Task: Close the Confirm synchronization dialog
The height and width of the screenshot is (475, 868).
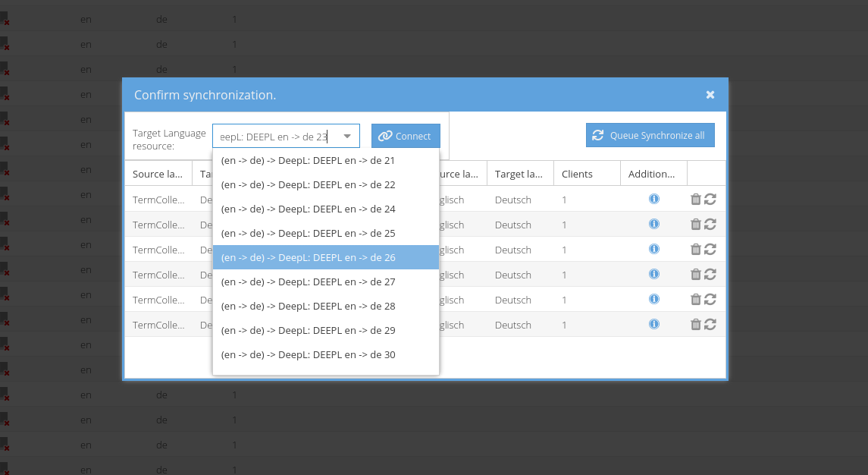Action: (710, 95)
